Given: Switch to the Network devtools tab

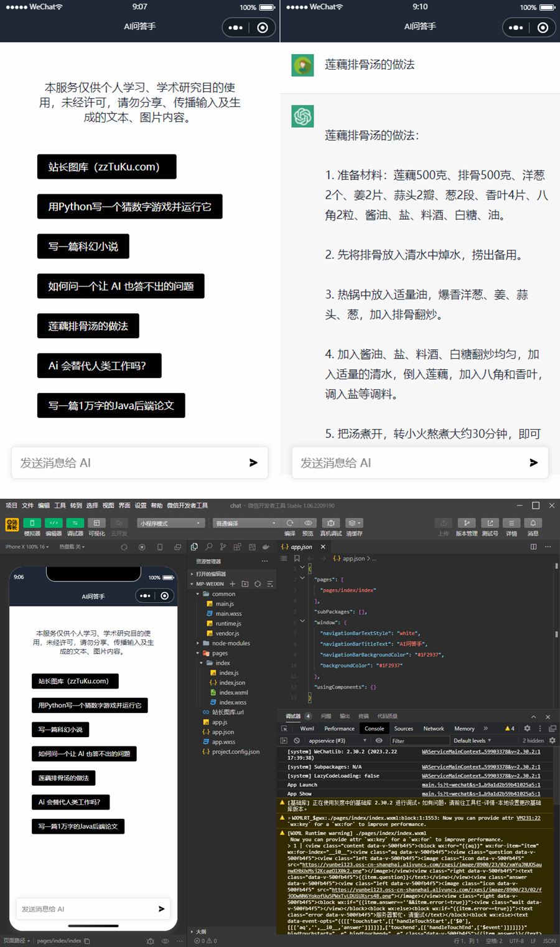Looking at the screenshot, I should point(434,728).
